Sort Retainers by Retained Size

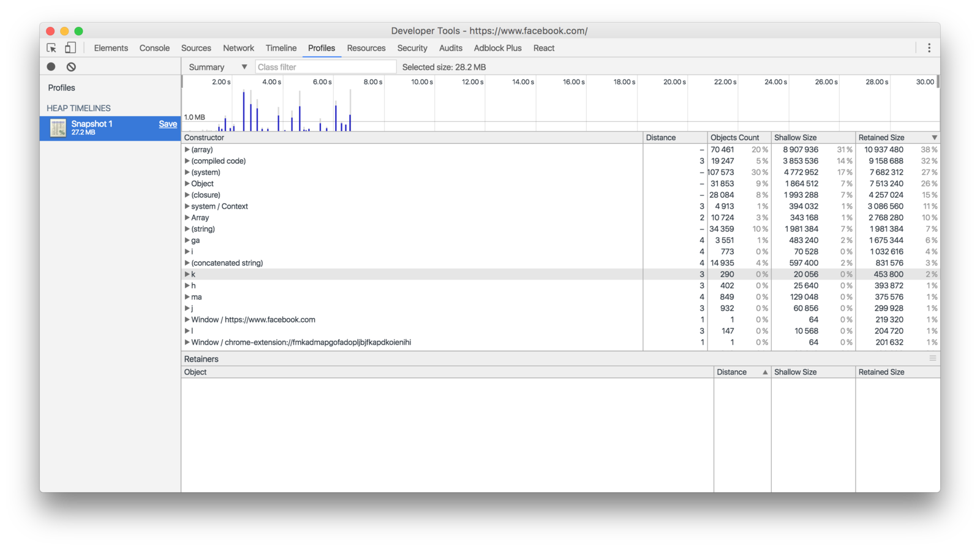(897, 372)
